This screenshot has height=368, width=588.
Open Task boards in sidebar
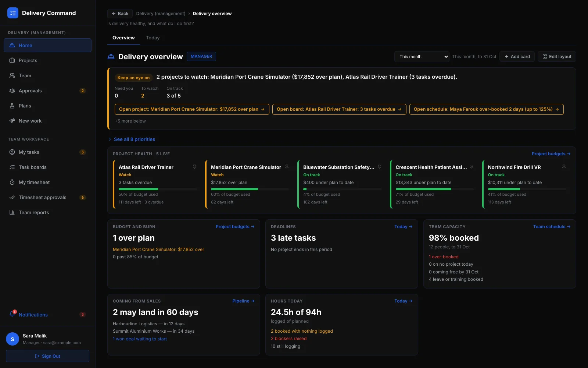(x=47, y=167)
